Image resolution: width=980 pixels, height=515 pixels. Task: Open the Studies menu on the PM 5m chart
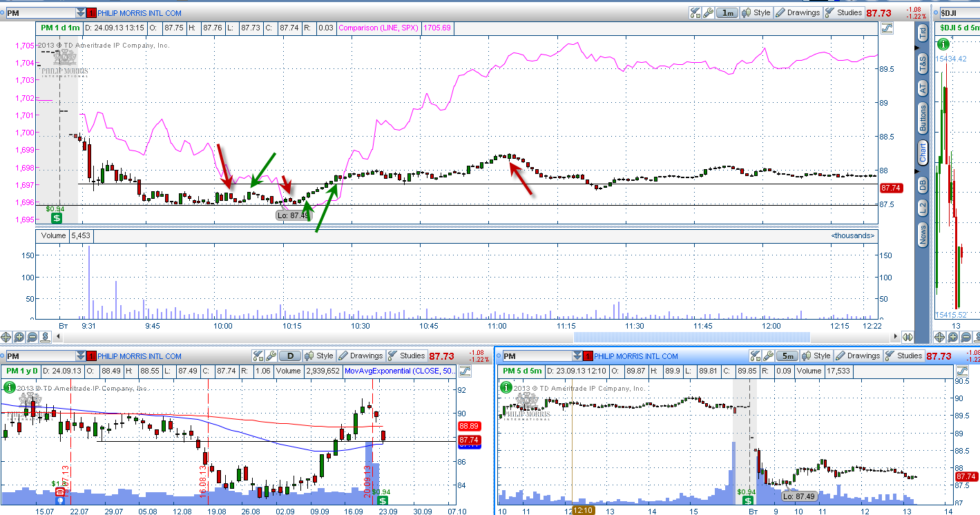[903, 356]
